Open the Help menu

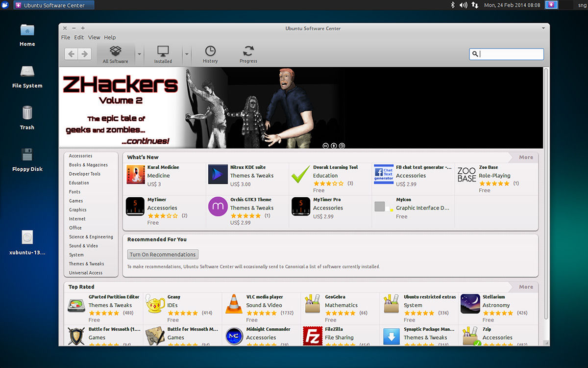tap(110, 37)
